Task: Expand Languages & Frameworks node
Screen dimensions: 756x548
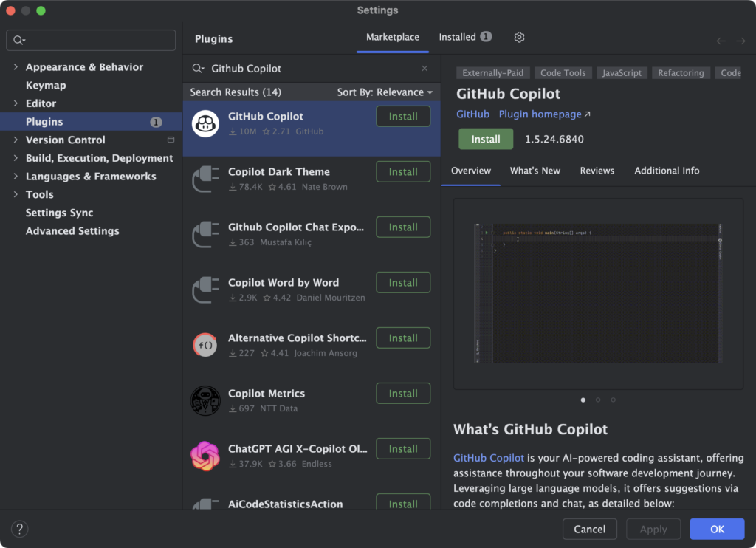Action: pos(16,177)
